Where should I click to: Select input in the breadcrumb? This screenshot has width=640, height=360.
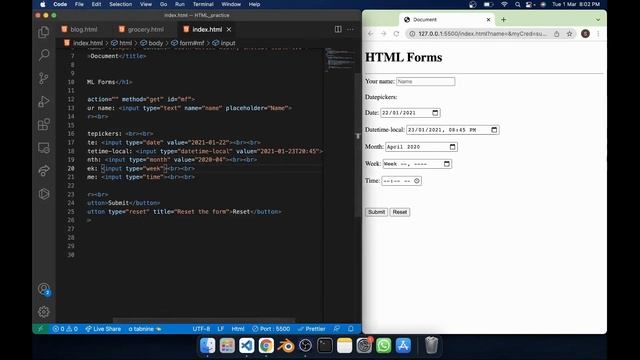pos(224,43)
